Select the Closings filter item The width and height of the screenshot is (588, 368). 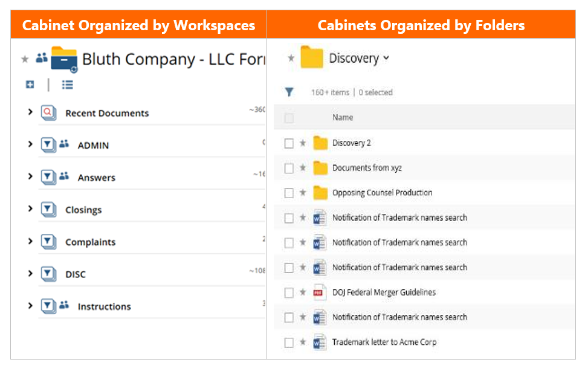click(x=83, y=210)
